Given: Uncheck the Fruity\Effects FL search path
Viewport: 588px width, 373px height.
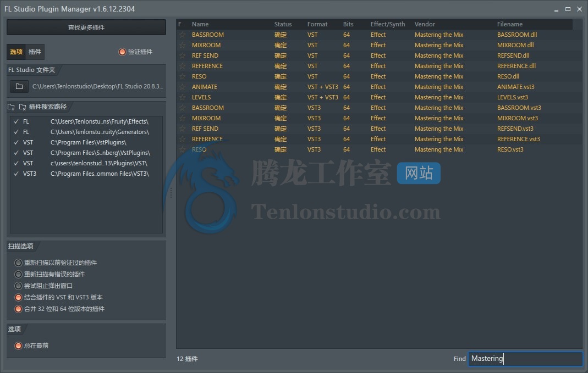Looking at the screenshot, I should tap(16, 121).
